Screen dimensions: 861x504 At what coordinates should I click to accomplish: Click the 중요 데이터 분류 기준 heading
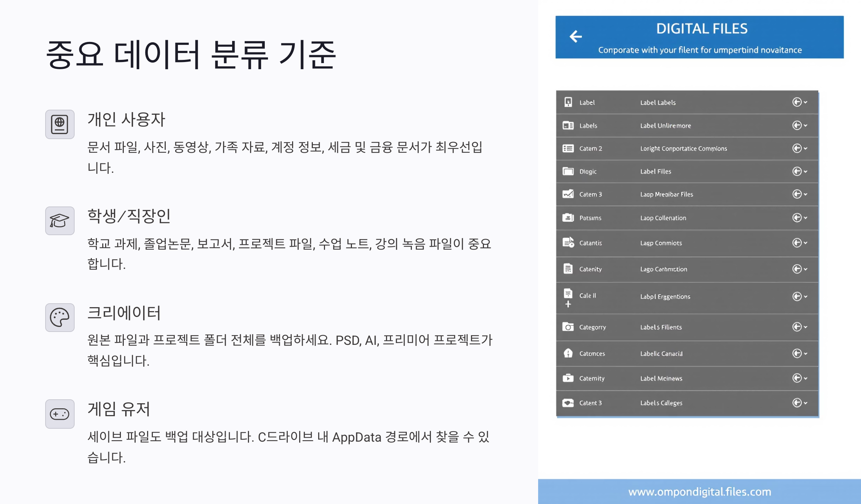(x=191, y=54)
